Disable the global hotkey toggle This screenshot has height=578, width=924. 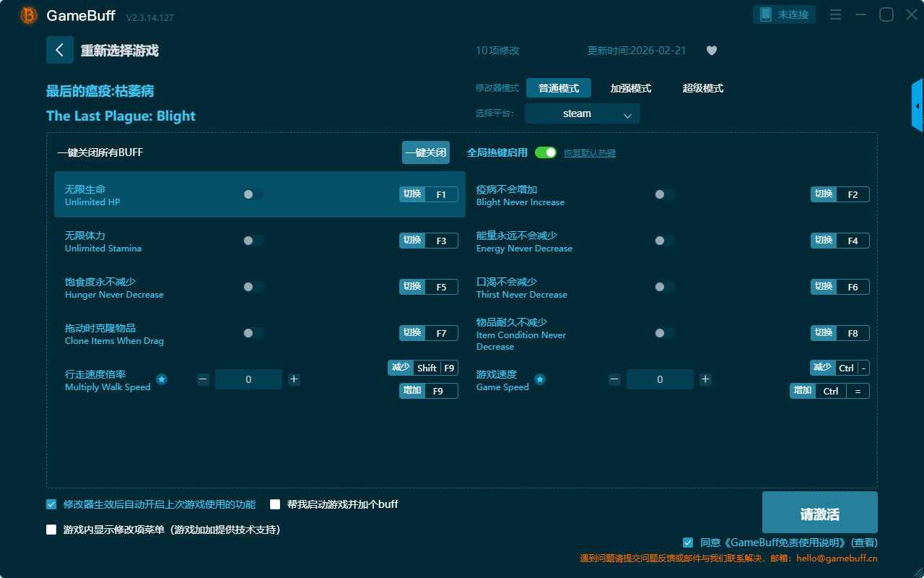tap(546, 152)
